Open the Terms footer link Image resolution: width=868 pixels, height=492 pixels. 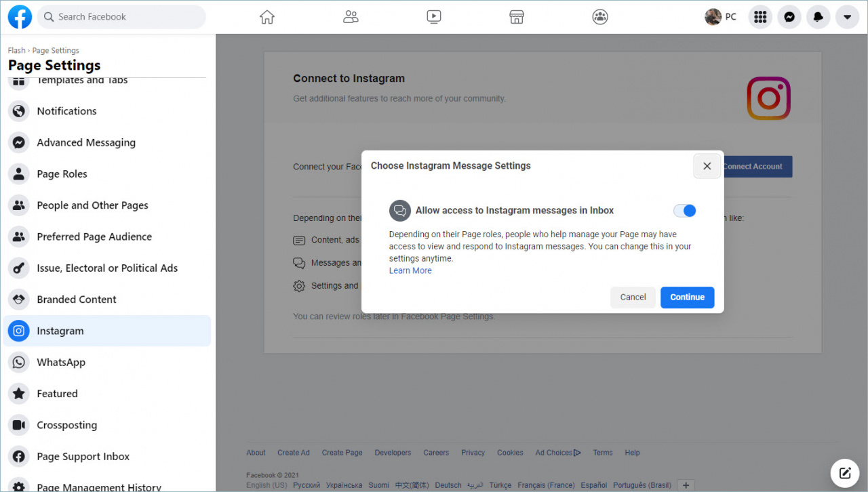coord(603,453)
